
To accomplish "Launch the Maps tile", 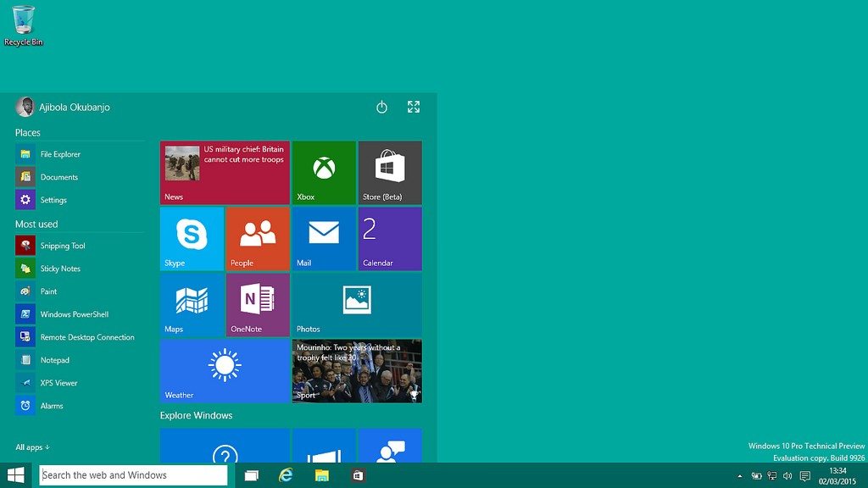I will [x=192, y=305].
